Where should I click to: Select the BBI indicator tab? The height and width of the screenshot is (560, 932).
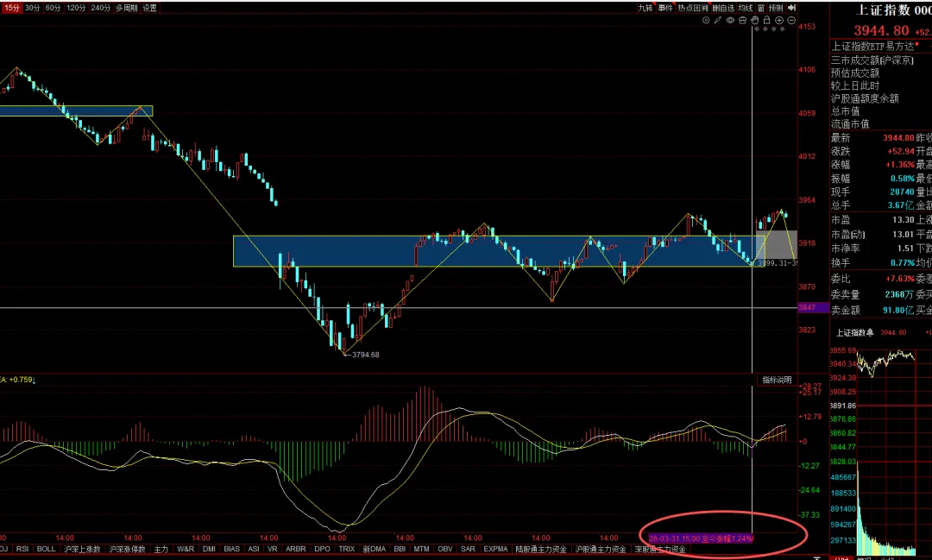(400, 549)
